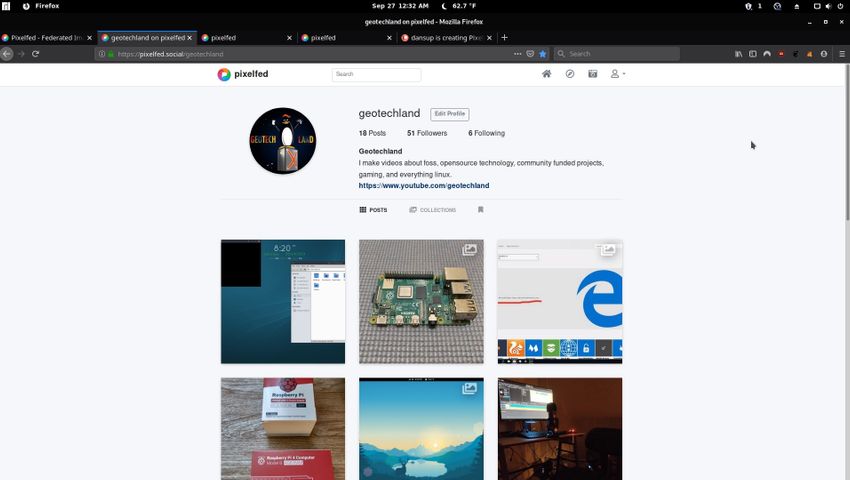This screenshot has height=480, width=850.
Task: Open the Firefox Library icon
Action: click(x=738, y=54)
